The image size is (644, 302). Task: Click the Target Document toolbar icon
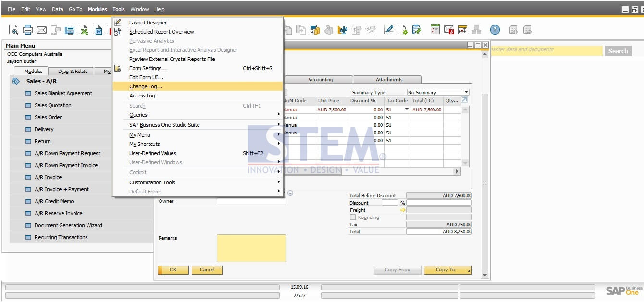point(301,30)
